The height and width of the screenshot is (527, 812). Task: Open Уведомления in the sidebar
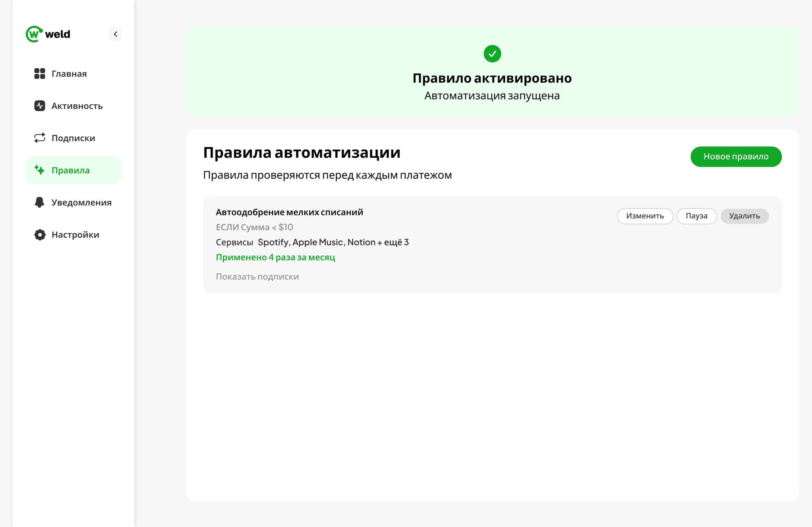coord(73,202)
